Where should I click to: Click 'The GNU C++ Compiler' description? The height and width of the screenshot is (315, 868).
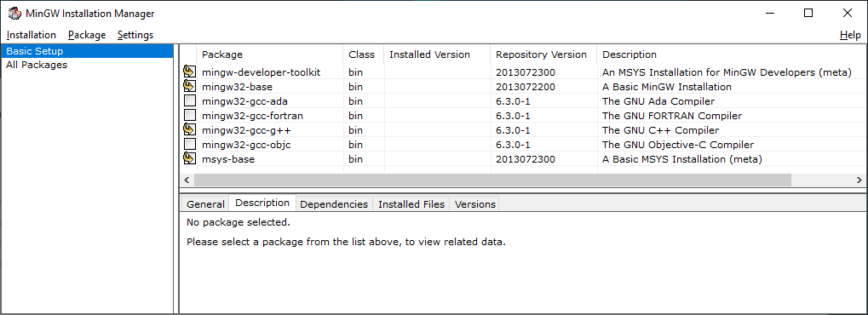pyautogui.click(x=660, y=130)
